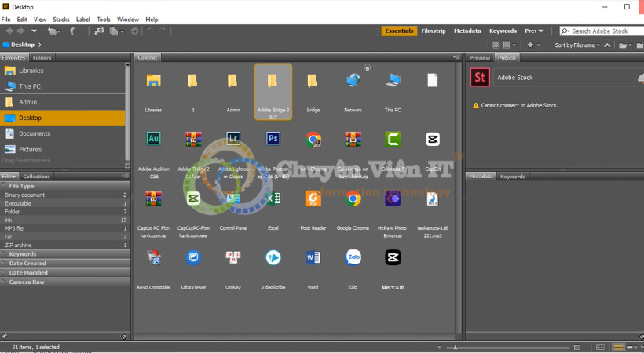Click the Go back arrow in toolbar
Viewport: 644px width, 353px height.
click(9, 31)
